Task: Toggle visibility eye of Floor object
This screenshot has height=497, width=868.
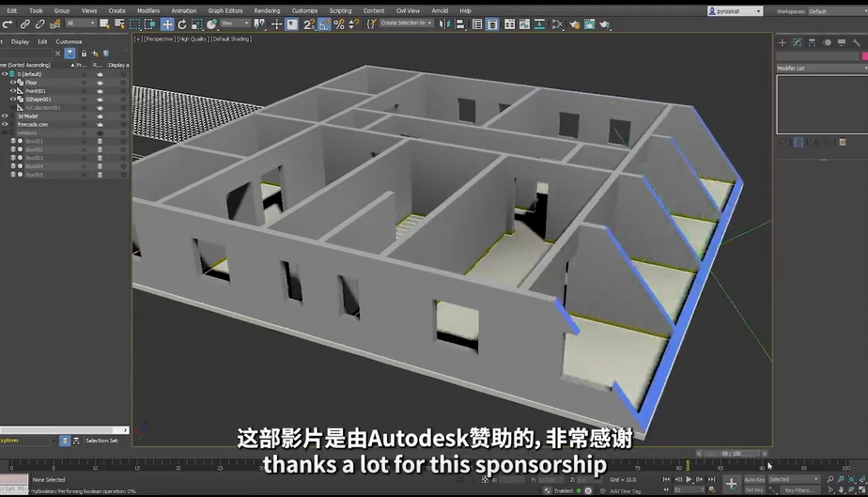Action: 13,83
